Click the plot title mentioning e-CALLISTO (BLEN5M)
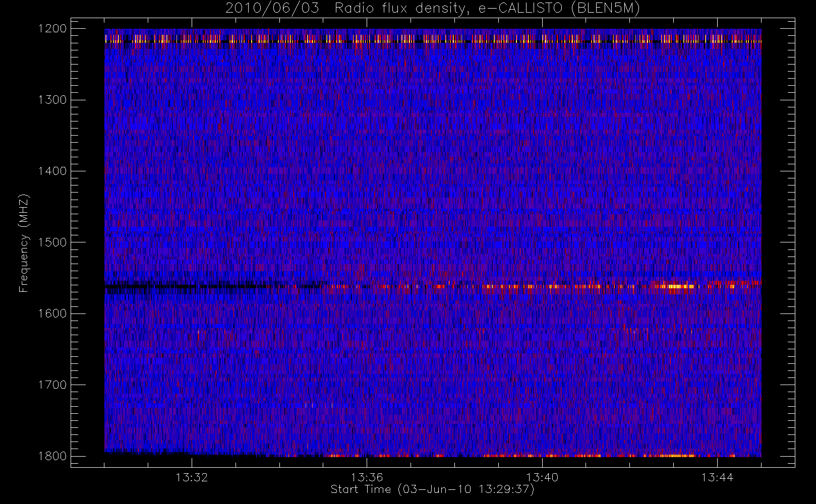 [433, 9]
